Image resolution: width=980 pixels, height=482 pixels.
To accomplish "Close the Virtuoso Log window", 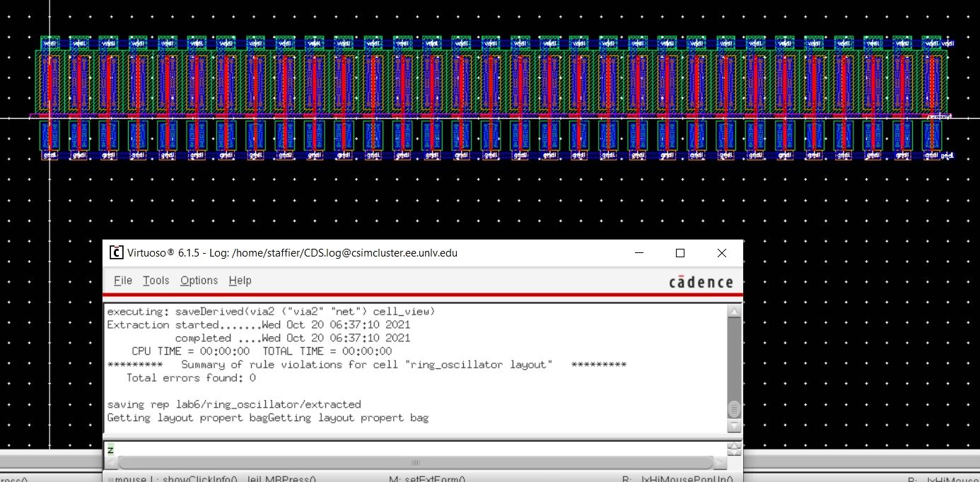I will tap(721, 253).
